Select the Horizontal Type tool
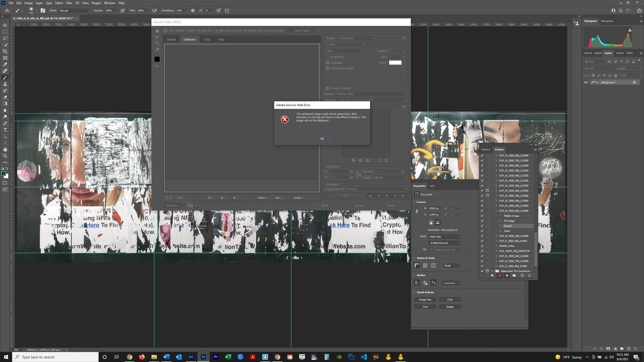Screen dimensions: 644x362 click(5, 130)
